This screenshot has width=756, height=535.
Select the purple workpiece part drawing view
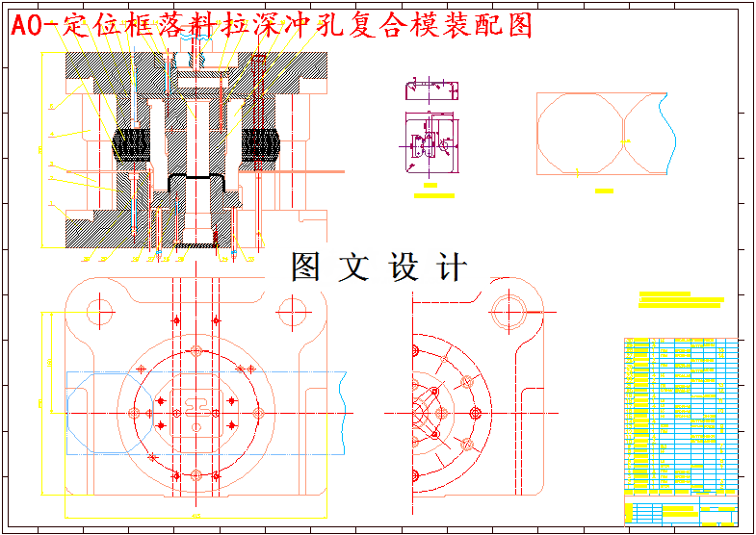coord(430,126)
